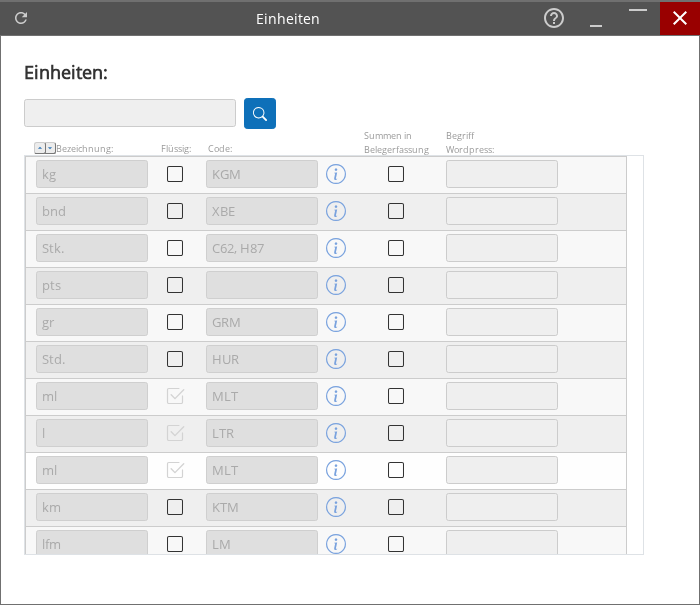The width and height of the screenshot is (700, 605).
Task: Sort Bezeichnung descending with down arrow
Action: [50, 148]
